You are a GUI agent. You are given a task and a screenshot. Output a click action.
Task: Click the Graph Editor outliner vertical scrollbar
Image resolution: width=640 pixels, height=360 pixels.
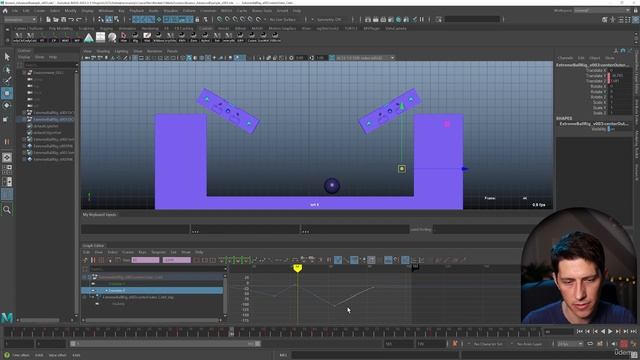coord(225,295)
